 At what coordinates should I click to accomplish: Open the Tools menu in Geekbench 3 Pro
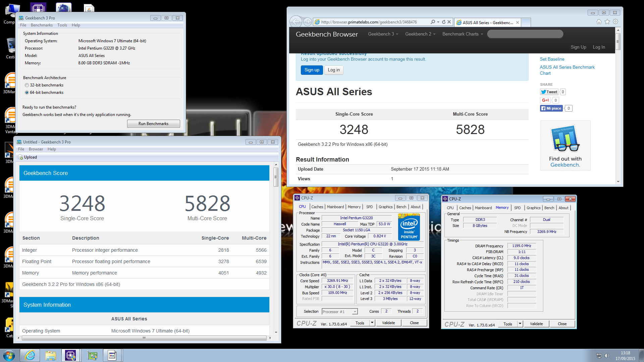[x=62, y=25]
